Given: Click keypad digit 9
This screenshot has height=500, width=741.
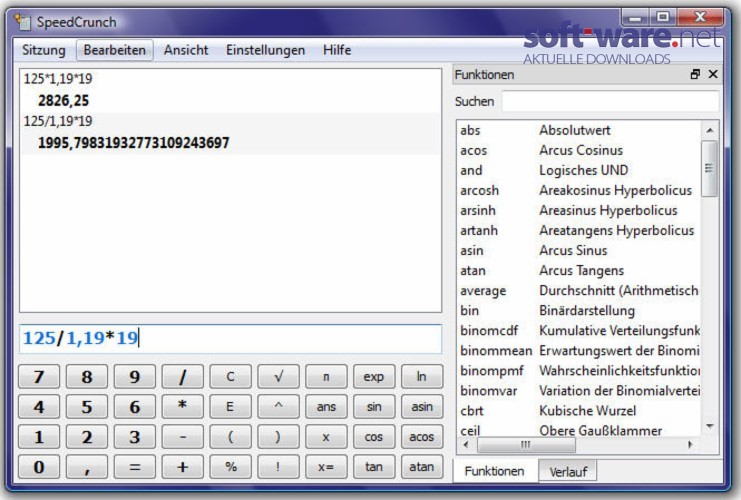Looking at the screenshot, I should point(135,377).
